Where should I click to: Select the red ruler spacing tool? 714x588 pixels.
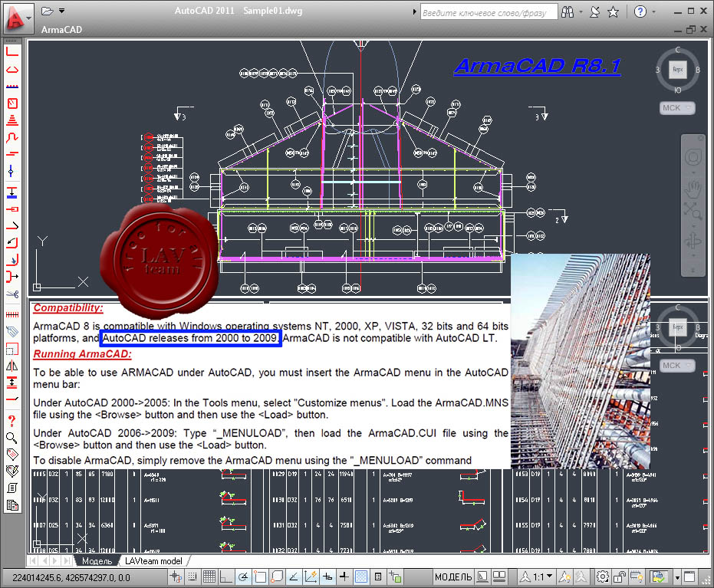tap(12, 314)
